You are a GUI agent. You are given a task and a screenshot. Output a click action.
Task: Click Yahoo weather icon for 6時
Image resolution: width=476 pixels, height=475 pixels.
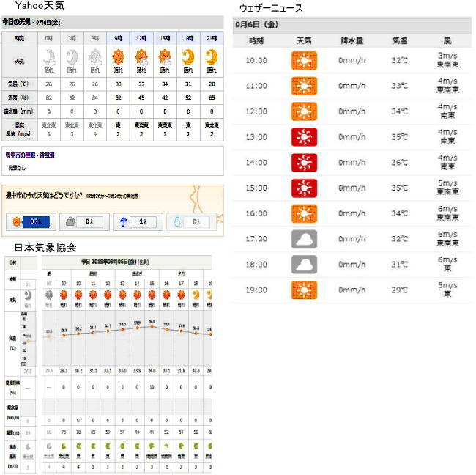(95, 57)
